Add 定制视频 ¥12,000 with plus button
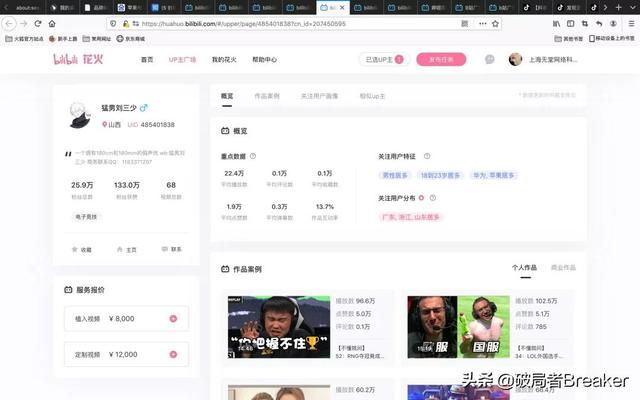Image resolution: width=640 pixels, height=400 pixels. point(173,354)
